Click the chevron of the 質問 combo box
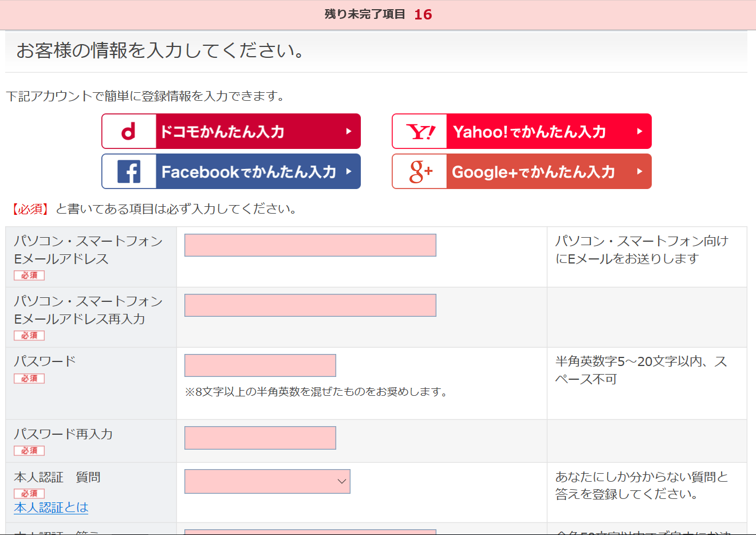 [342, 481]
